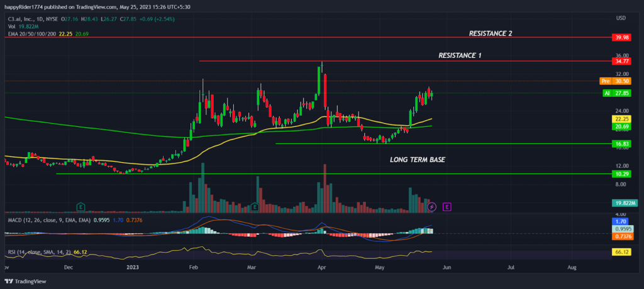Select the green 16.83 support line
Viewport: 644px width, 289px height.
[x=443, y=144]
